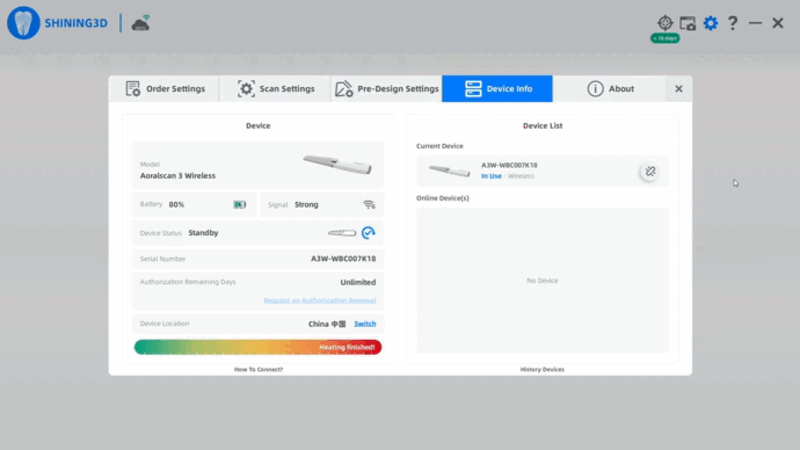Screen dimensions: 800x450
Task: Disconnect the current device with the unlink icon
Action: tap(650, 171)
